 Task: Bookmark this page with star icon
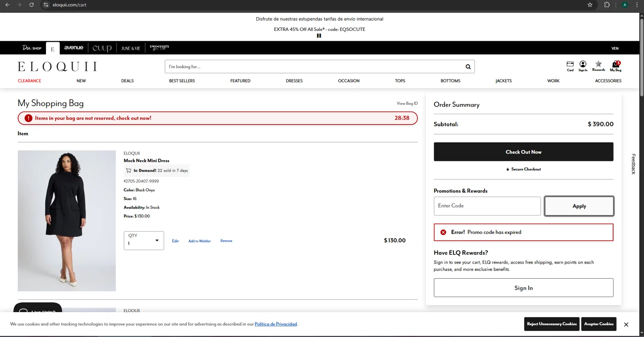click(x=590, y=5)
